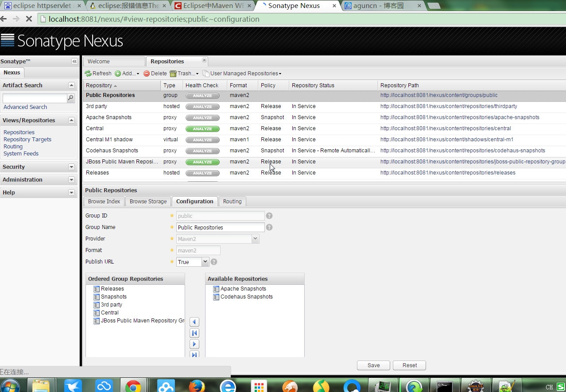Screen dimensions: 566x392
Task: Open the Routing tab in details panel
Action: pos(233,202)
